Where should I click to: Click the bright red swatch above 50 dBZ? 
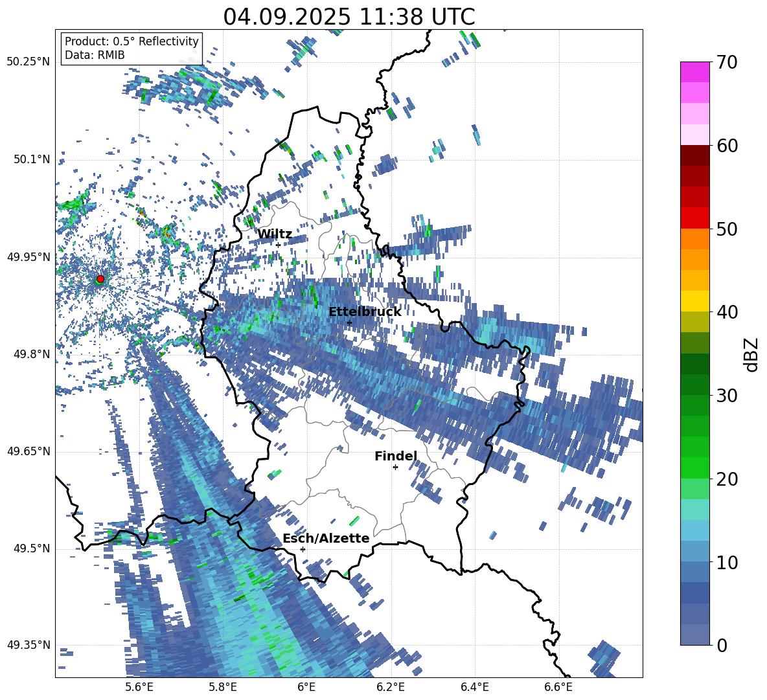(x=694, y=218)
